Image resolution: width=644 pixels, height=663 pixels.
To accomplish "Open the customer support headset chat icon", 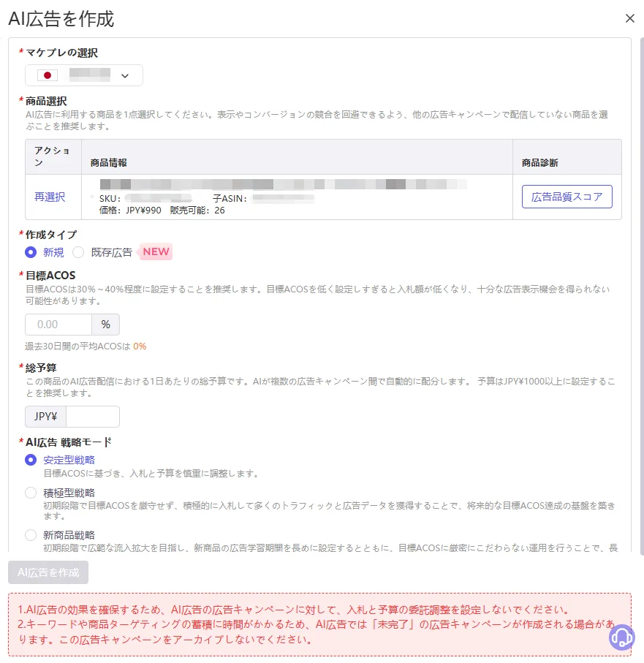I will (x=621, y=637).
